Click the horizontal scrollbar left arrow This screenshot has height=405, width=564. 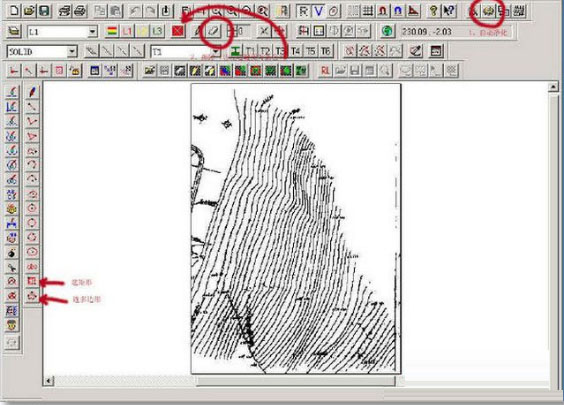pyautogui.click(x=49, y=381)
